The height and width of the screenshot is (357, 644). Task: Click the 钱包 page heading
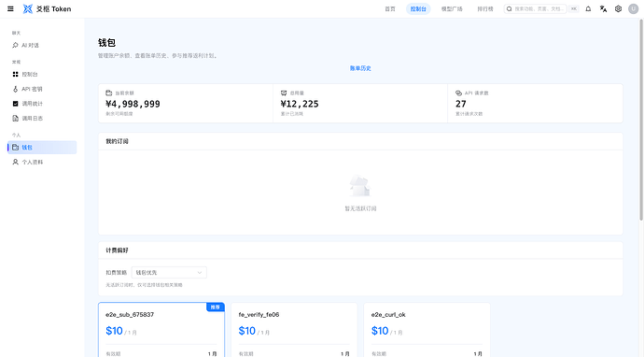click(106, 43)
